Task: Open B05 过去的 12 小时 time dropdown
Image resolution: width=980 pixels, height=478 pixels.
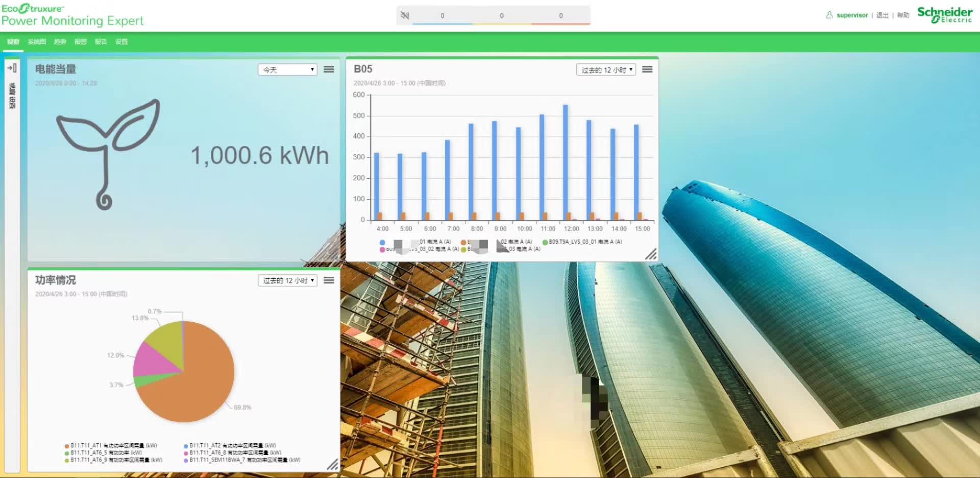Action: tap(606, 69)
